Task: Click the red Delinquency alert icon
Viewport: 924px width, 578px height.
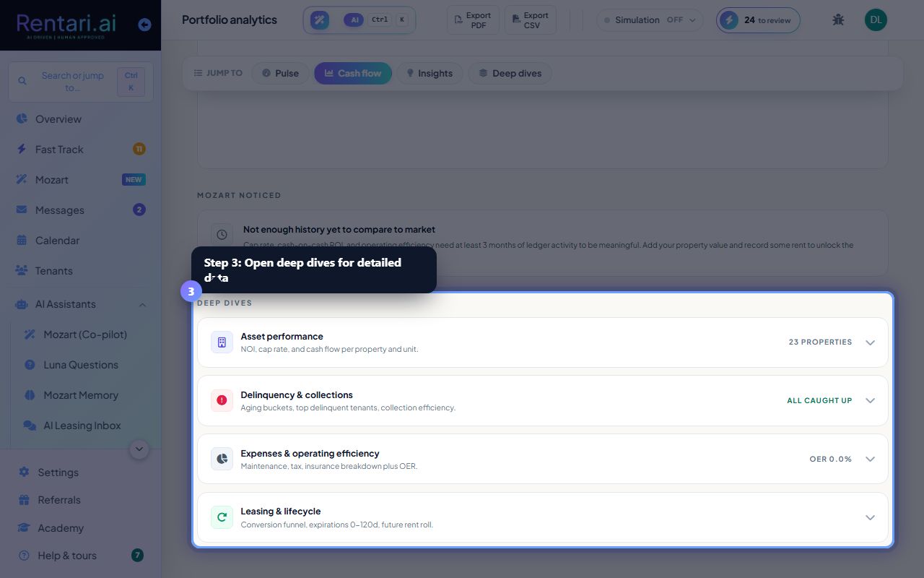Action: 222,400
